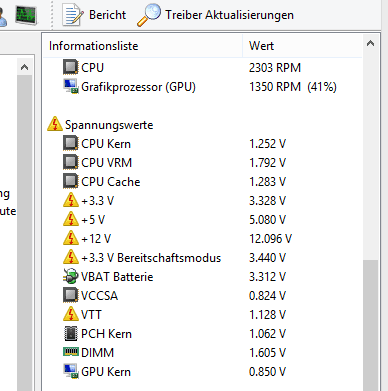Click the GPU Kern monitor icon
The width and height of the screenshot is (388, 391).
point(71,371)
